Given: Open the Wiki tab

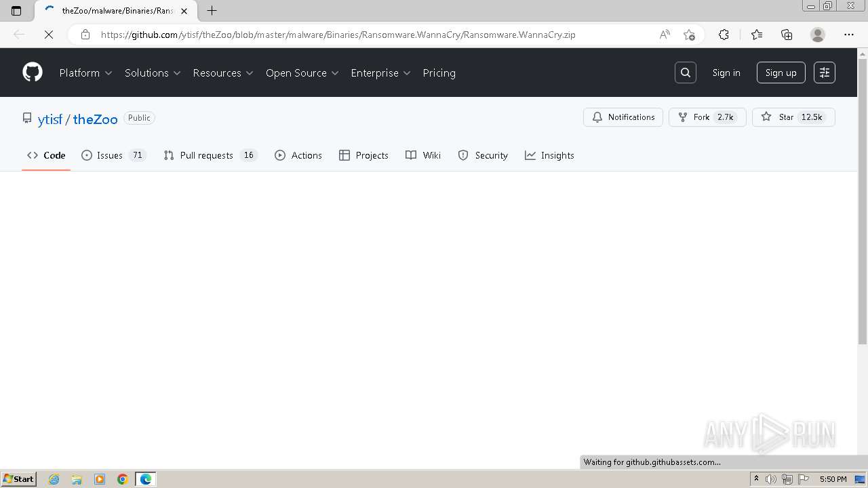Looking at the screenshot, I should [423, 155].
